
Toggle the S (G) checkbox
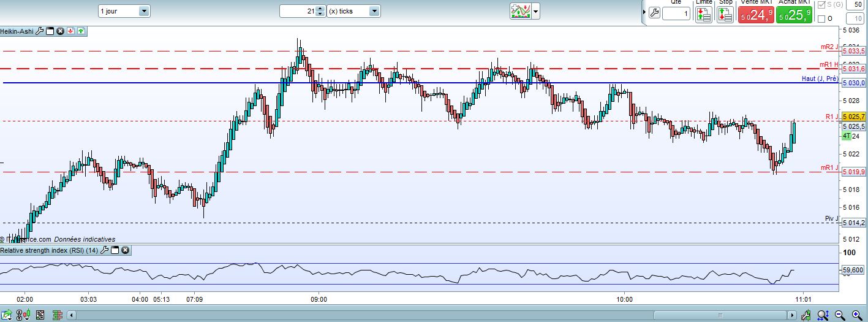coord(821,5)
